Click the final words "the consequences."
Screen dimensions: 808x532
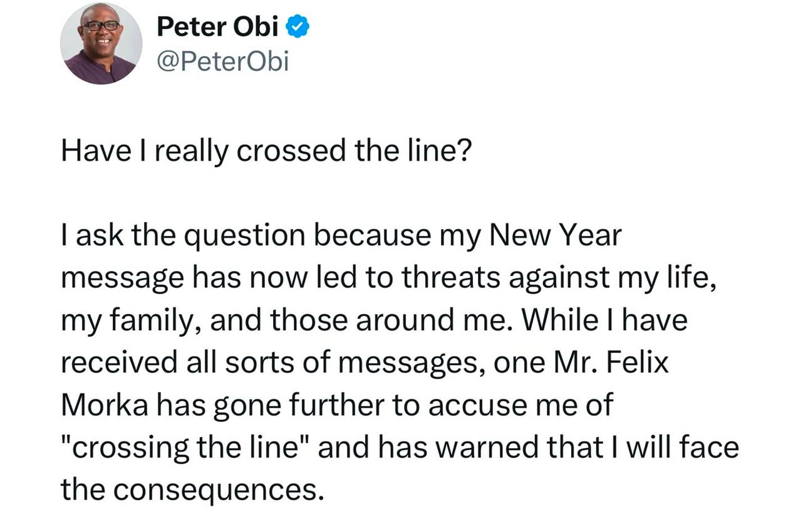[192, 490]
